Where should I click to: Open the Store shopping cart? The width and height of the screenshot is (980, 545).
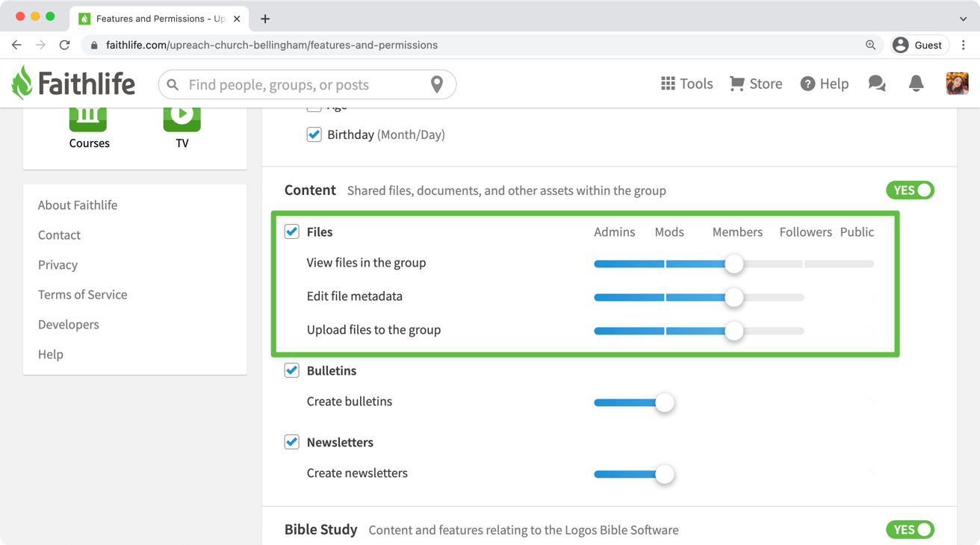[x=756, y=84]
